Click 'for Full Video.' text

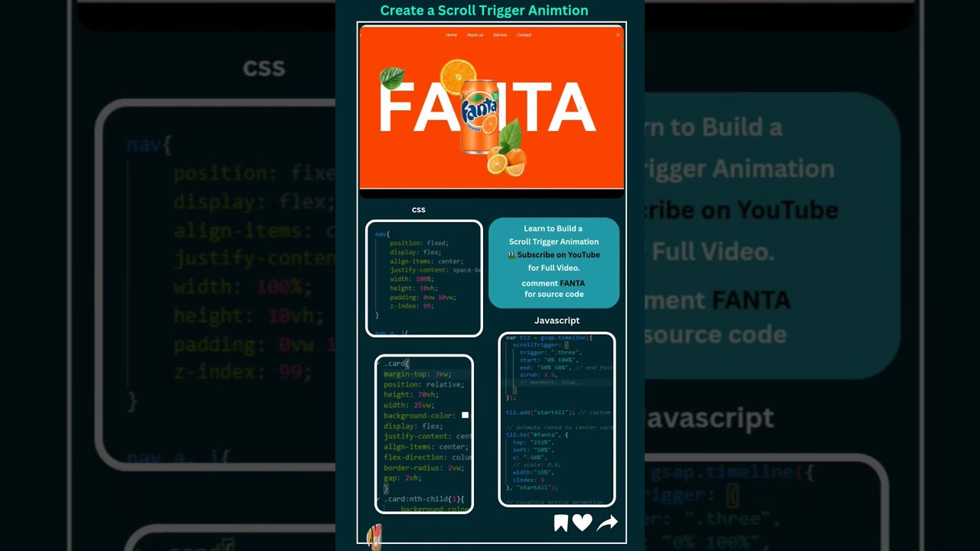click(x=554, y=268)
